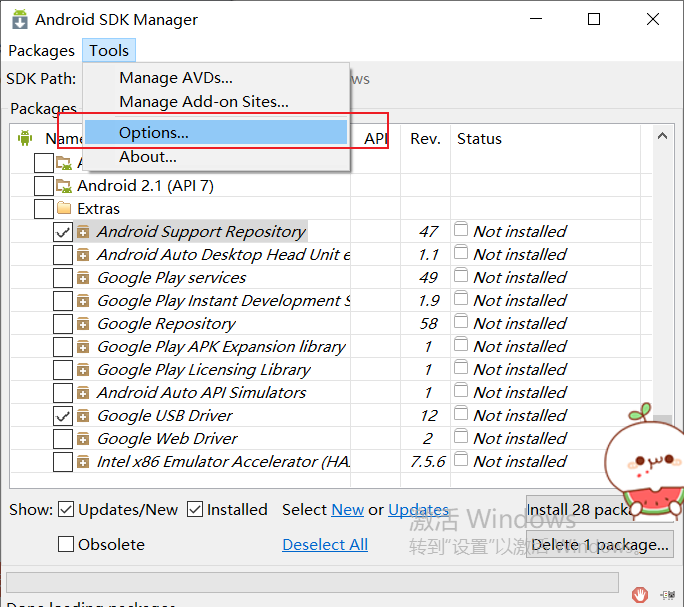The width and height of the screenshot is (684, 607).
Task: Uncheck Google USB Driver checkbox
Action: point(63,416)
